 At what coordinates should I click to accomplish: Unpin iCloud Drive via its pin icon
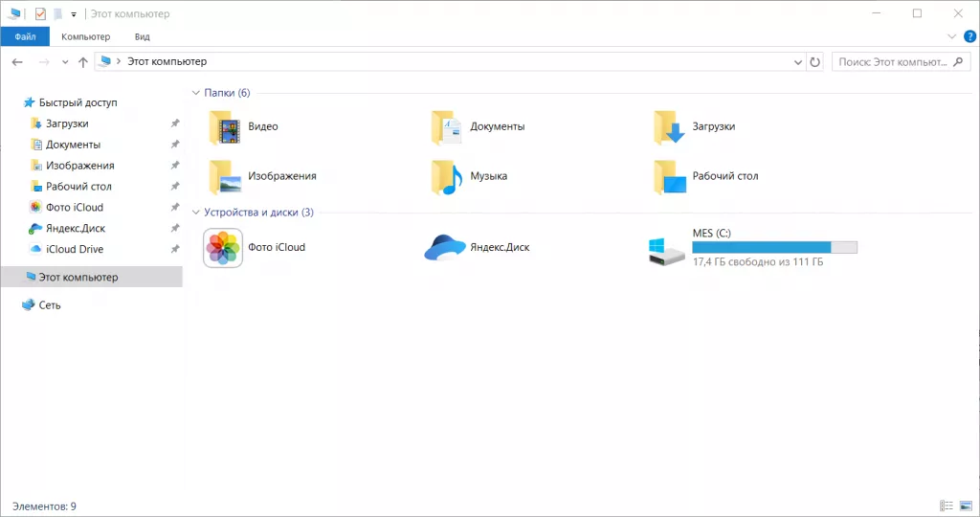tap(175, 249)
